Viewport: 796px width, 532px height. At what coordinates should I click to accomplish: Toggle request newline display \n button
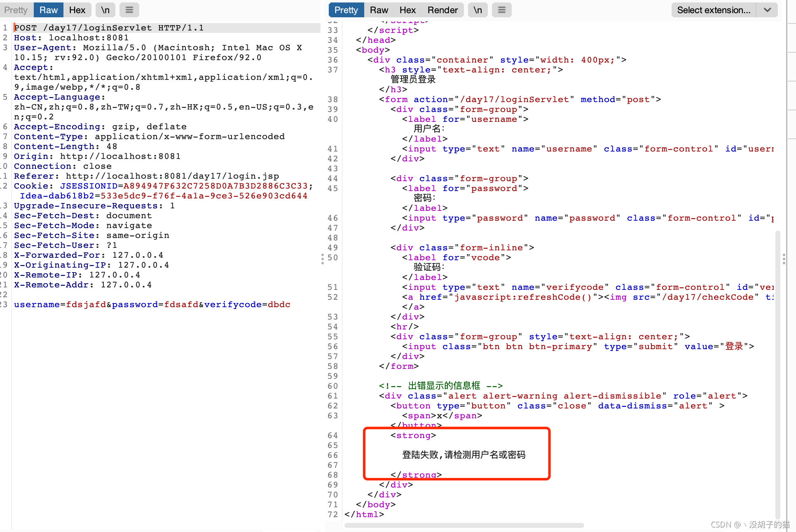click(105, 10)
